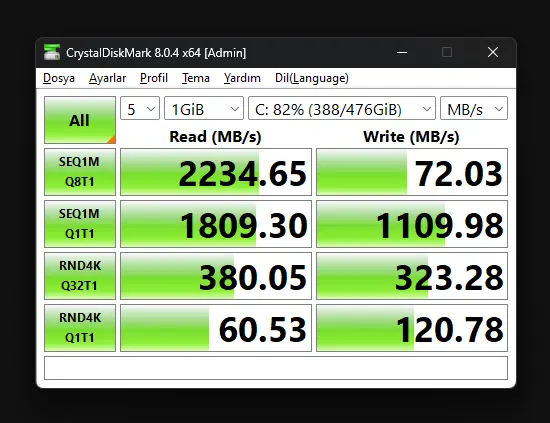Click the Read (MB/s) column header
550x423 pixels.
pos(215,136)
